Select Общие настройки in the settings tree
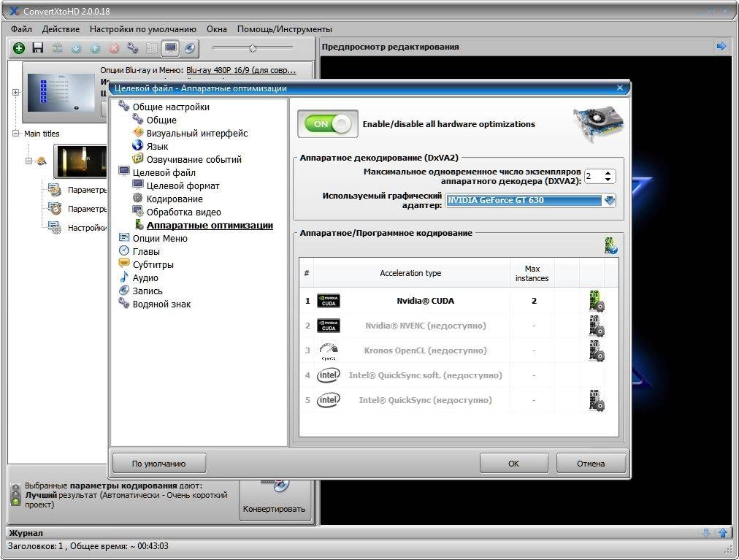The image size is (739, 560). tap(171, 107)
